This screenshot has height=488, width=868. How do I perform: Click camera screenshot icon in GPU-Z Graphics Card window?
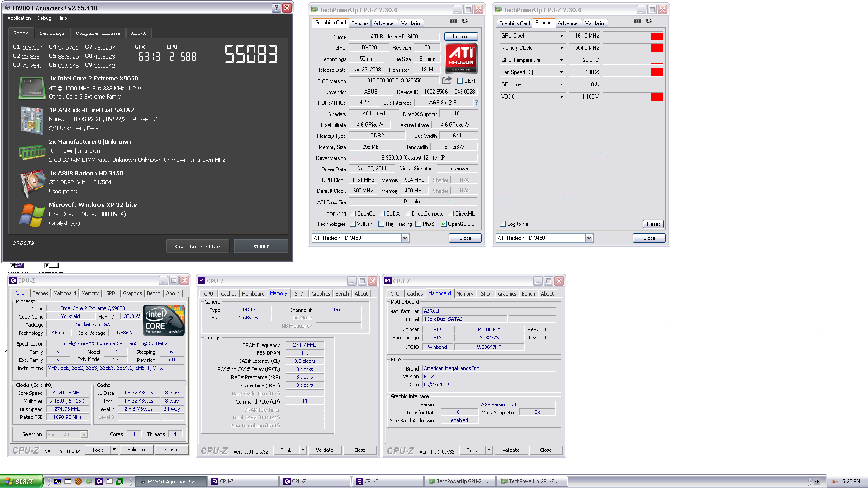(x=453, y=21)
